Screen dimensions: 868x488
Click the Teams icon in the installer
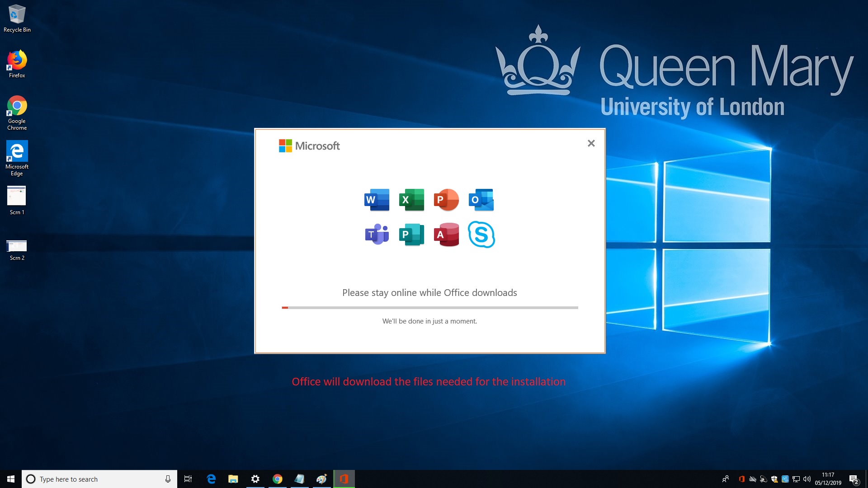[377, 235]
